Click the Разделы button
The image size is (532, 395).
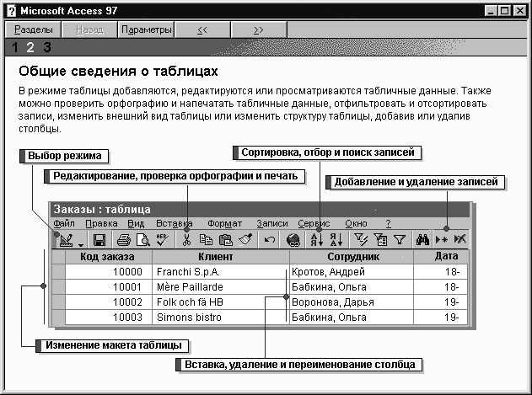[33, 29]
